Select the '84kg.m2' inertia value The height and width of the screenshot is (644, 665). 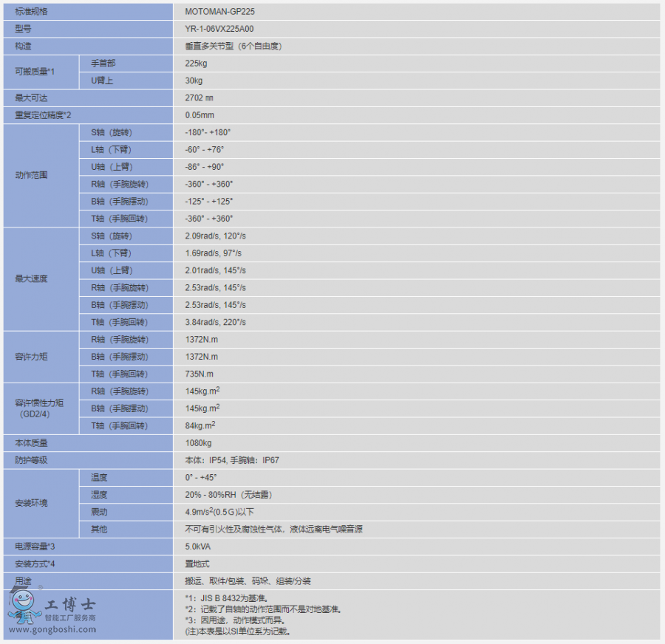(x=200, y=425)
